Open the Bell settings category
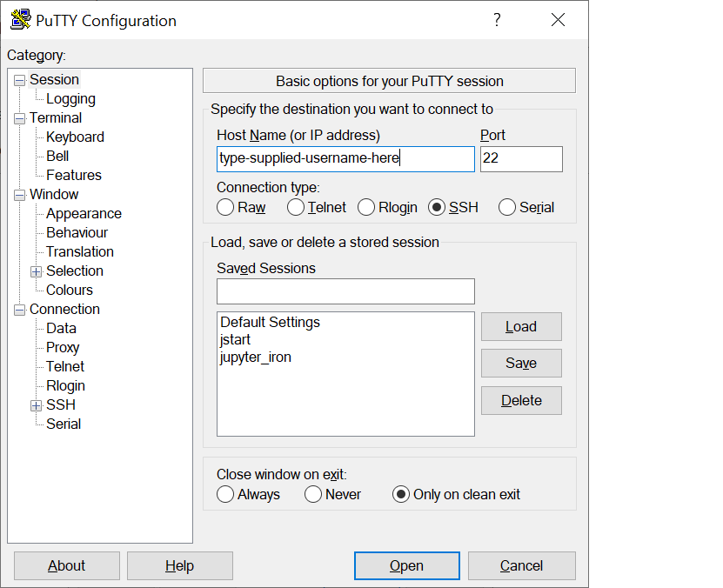 pos(57,157)
